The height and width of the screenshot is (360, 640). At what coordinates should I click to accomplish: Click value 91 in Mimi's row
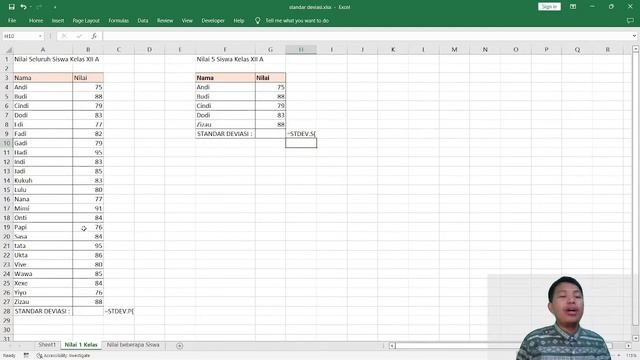pyautogui.click(x=88, y=209)
